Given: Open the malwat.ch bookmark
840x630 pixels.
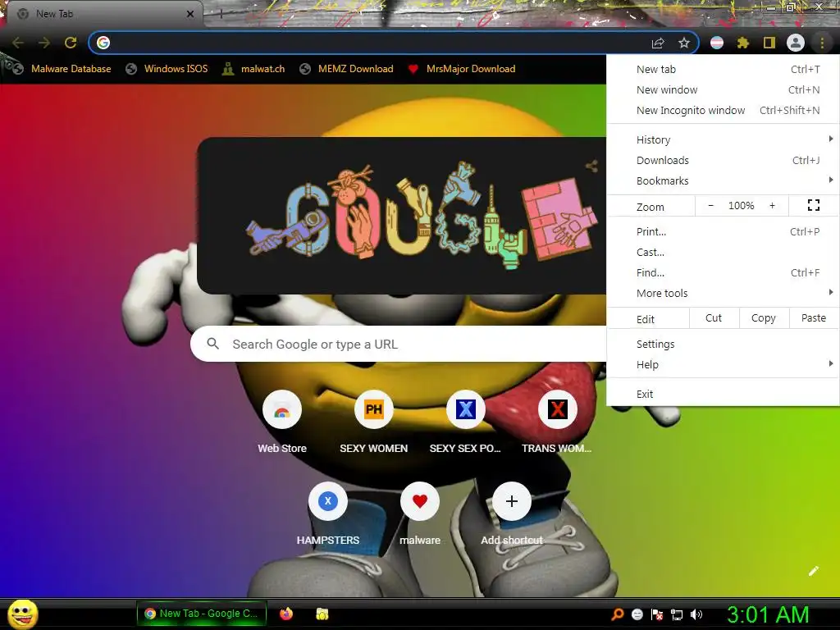Looking at the screenshot, I should 254,69.
